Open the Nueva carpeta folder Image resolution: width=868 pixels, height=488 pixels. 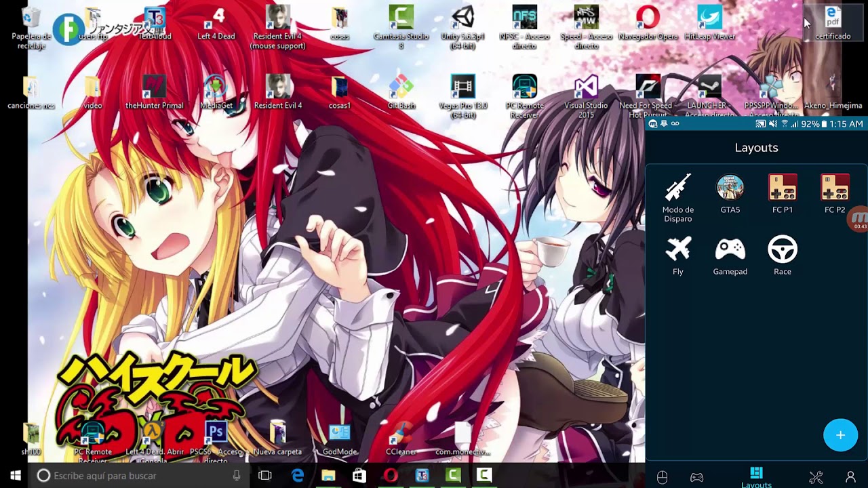(278, 439)
